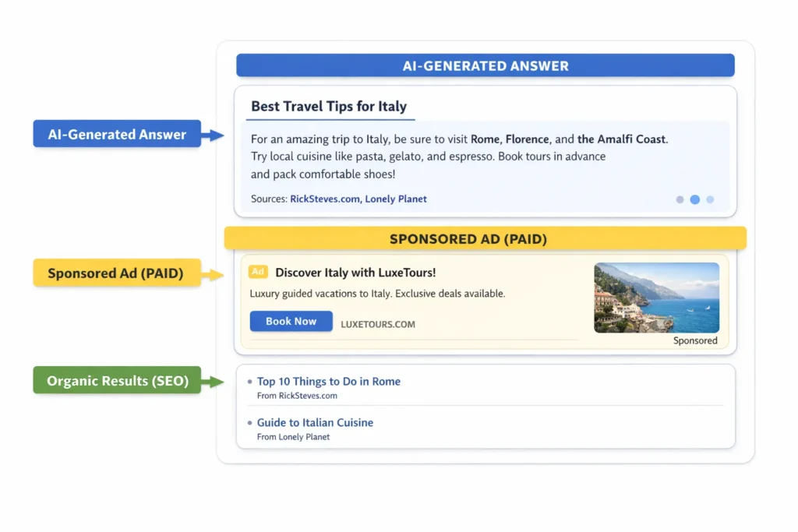Viewport: 798px width, 532px height.
Task: Open Guide to Italian Cuisine result
Action: click(x=315, y=423)
